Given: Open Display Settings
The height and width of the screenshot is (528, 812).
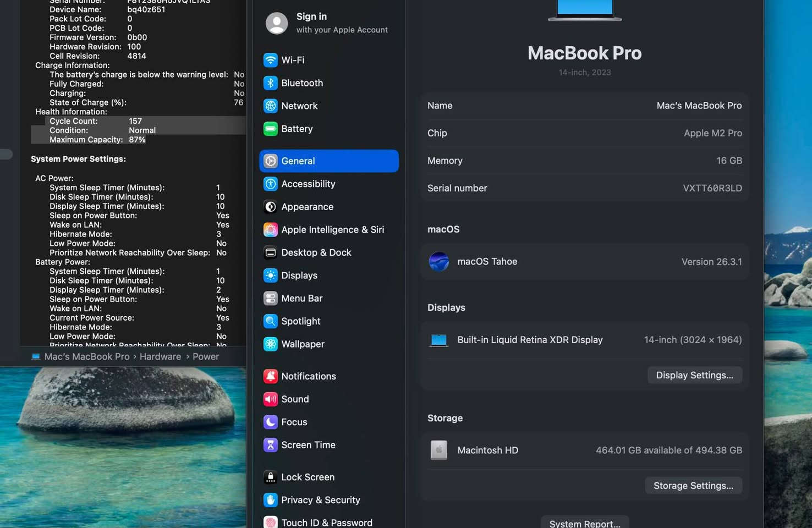Looking at the screenshot, I should pyautogui.click(x=694, y=375).
